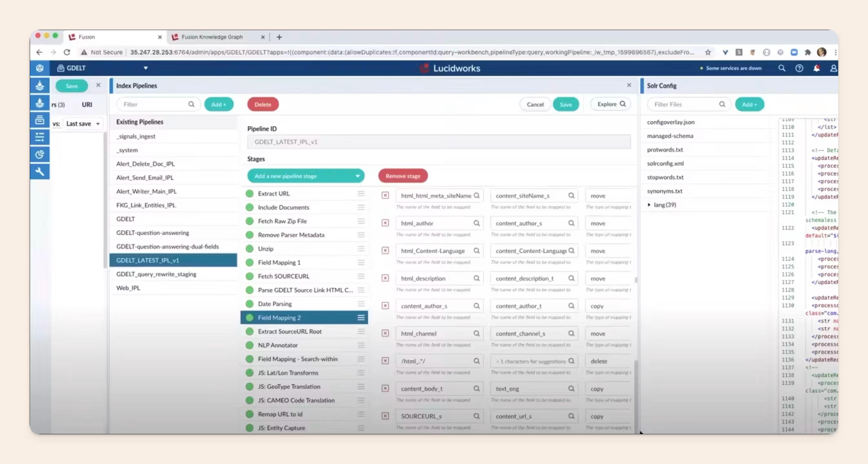The width and height of the screenshot is (868, 464).
Task: Open the Lucidworks Fusion home icon
Action: coord(40,68)
